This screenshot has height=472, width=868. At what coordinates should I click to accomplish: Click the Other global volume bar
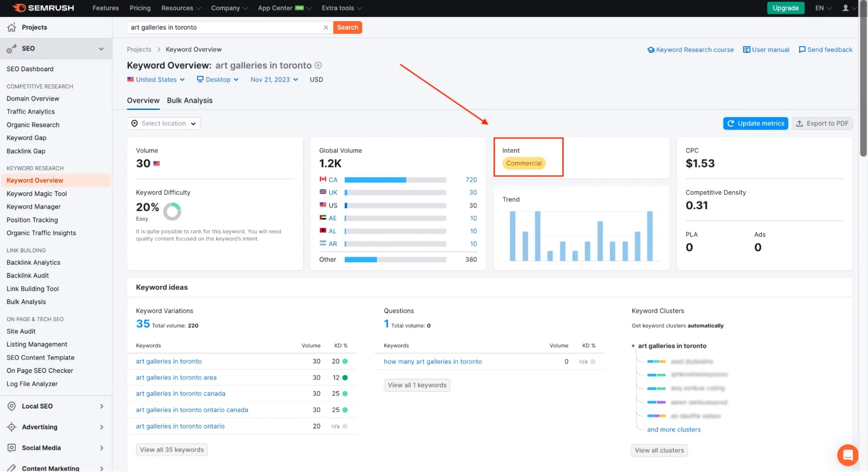tap(395, 259)
